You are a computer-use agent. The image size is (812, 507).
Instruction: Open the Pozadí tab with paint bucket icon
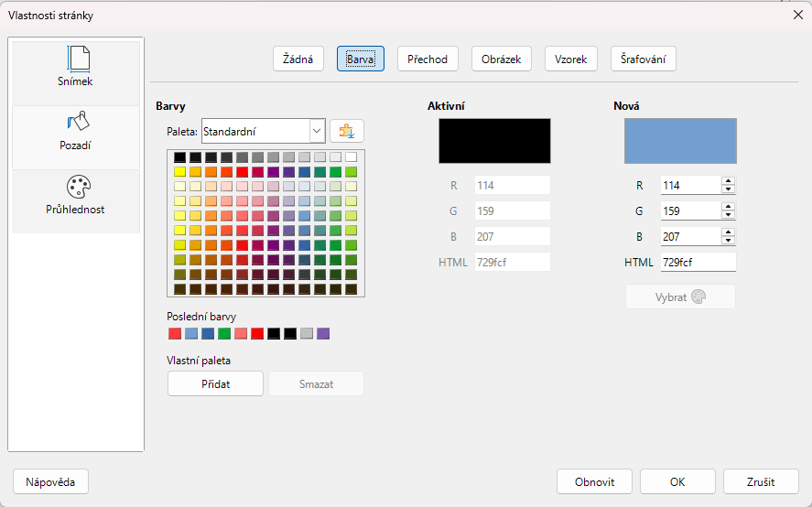(76, 138)
